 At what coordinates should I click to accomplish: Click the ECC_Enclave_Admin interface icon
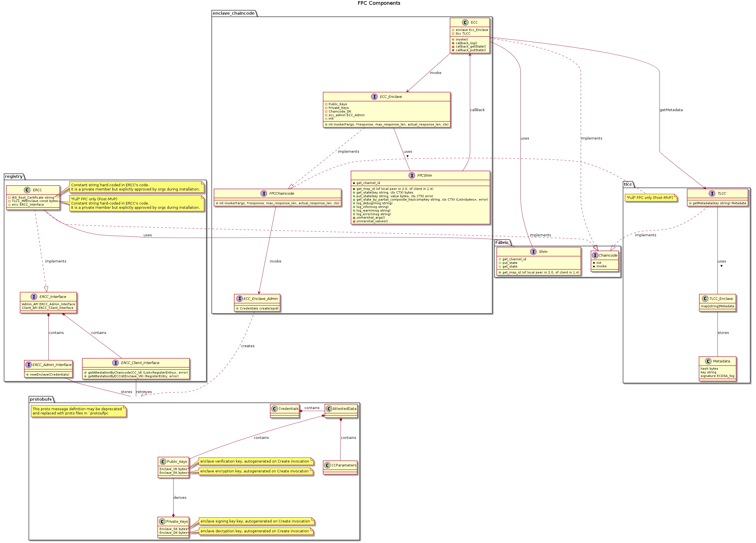click(x=239, y=299)
